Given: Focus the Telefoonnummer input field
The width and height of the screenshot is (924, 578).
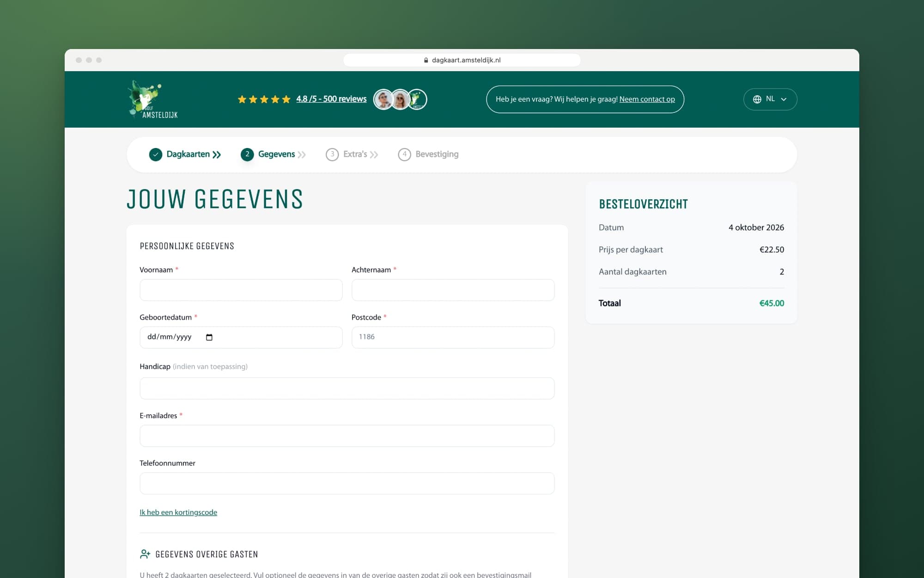Looking at the screenshot, I should point(347,484).
